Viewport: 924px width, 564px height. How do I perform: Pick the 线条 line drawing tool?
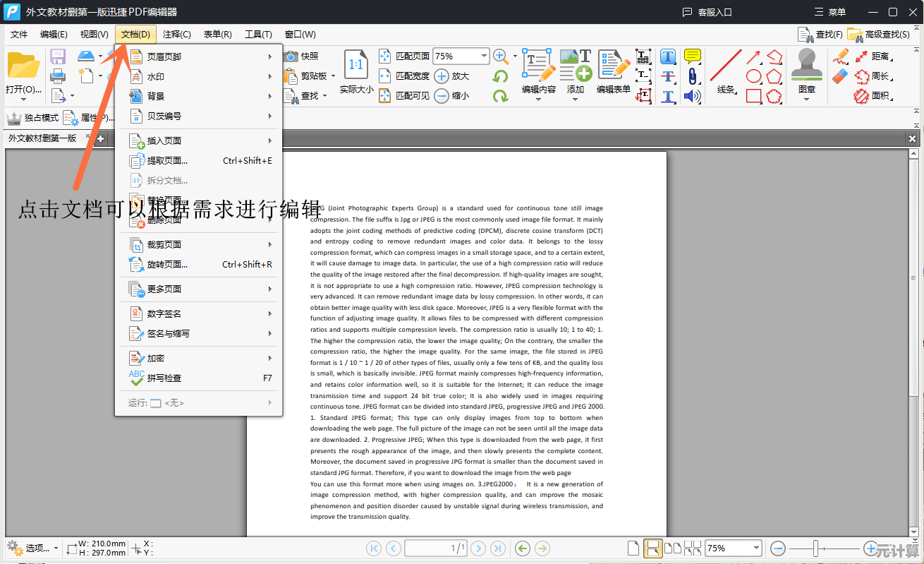pos(726,72)
